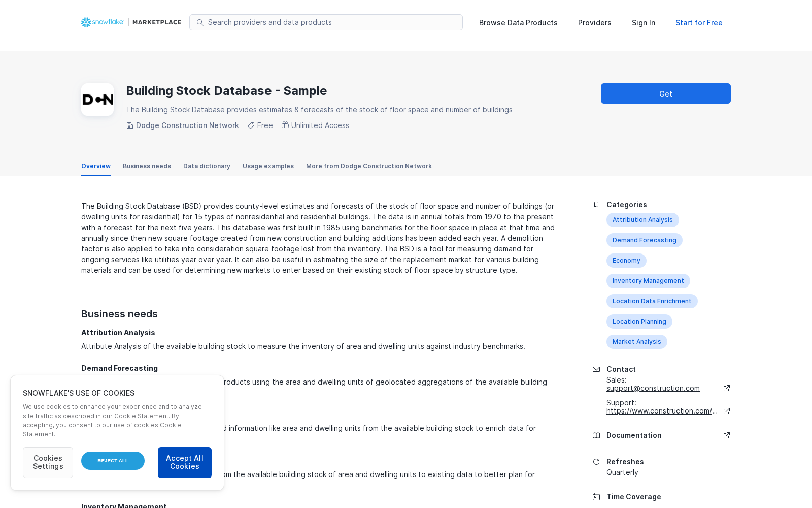Open the Documentation external link icon
Viewport: 812px width, 508px height.
coord(727,435)
